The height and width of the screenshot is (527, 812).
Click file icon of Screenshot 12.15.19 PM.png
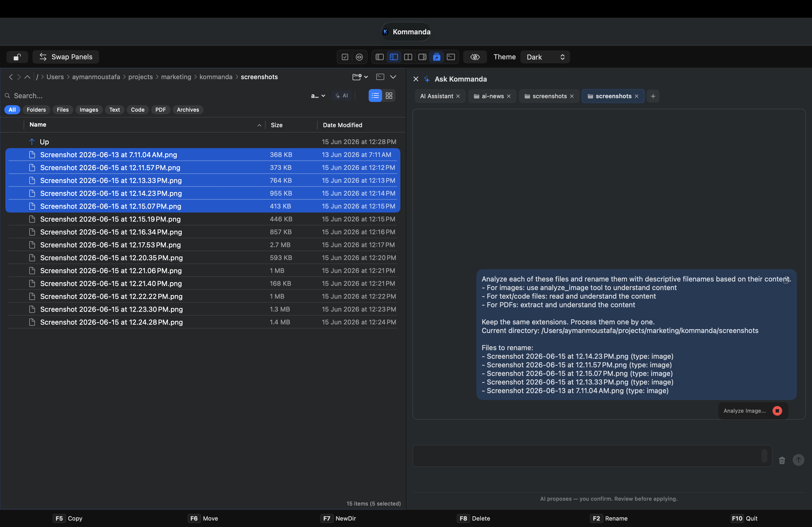[x=32, y=219]
